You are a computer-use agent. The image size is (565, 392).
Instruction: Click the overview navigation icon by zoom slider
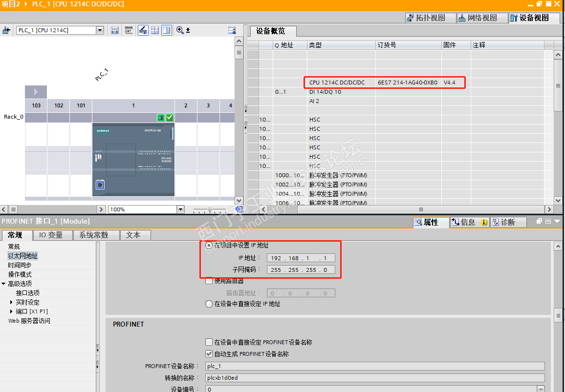tap(239, 209)
